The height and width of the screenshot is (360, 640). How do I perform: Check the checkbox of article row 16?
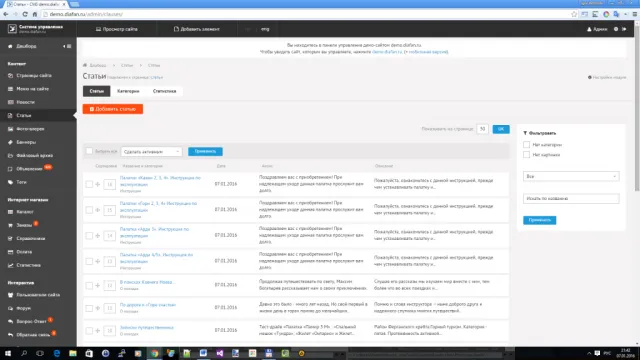click(x=89, y=184)
